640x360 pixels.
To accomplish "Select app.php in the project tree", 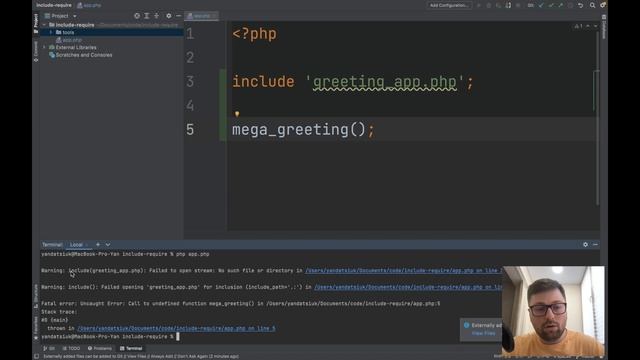I will click(x=72, y=40).
